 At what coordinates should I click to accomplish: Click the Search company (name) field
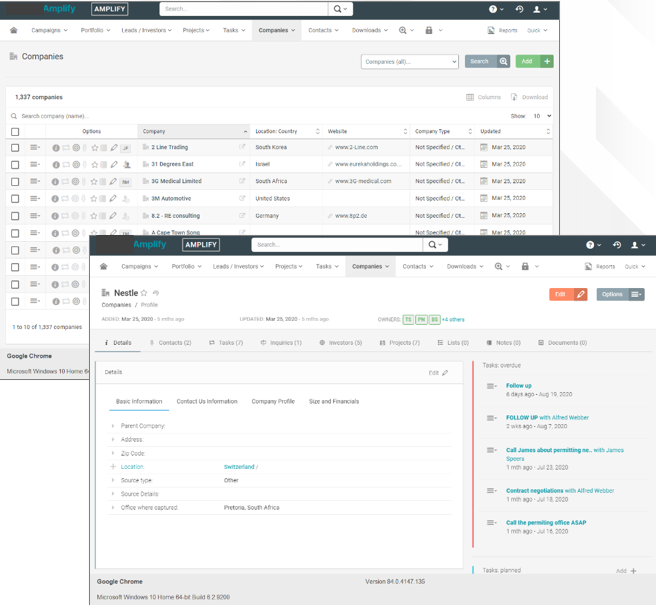point(55,116)
